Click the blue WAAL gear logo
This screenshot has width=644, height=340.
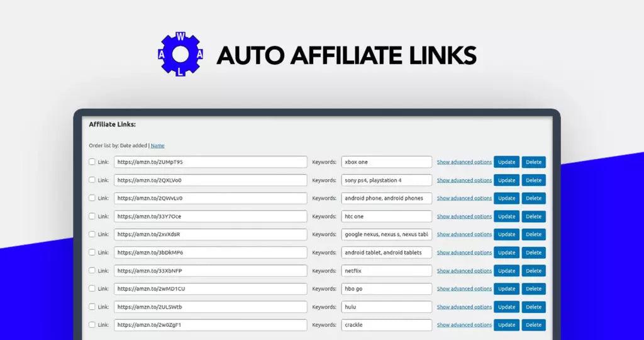click(x=180, y=55)
